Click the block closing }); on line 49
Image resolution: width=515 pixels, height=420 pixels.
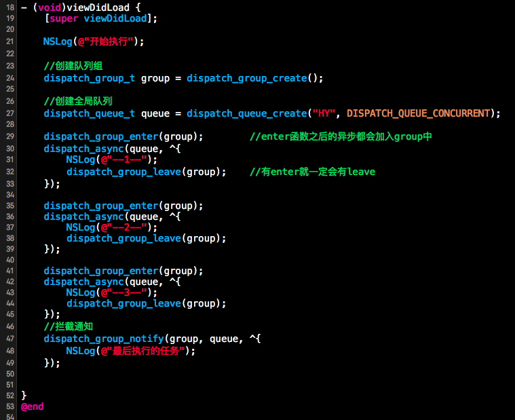click(x=52, y=363)
